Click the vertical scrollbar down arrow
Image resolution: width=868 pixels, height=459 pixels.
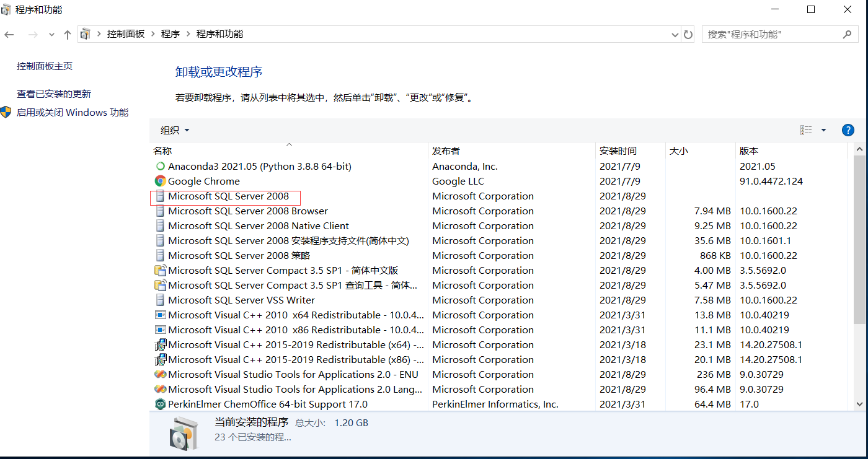pos(859,404)
